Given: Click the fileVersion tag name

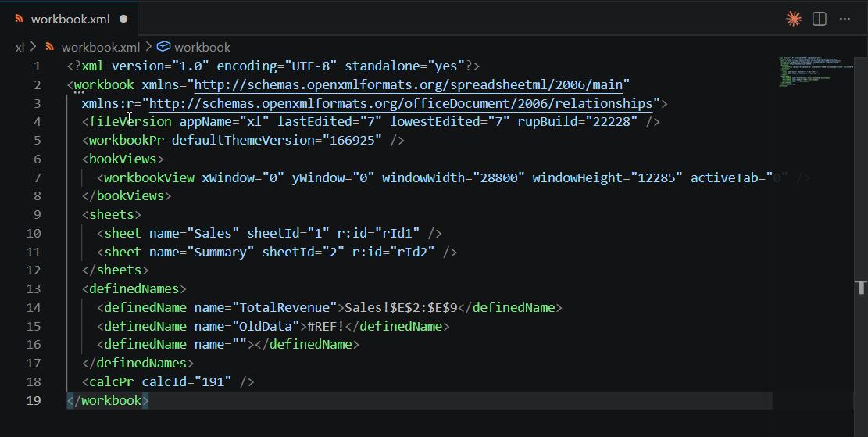Looking at the screenshot, I should [x=130, y=121].
